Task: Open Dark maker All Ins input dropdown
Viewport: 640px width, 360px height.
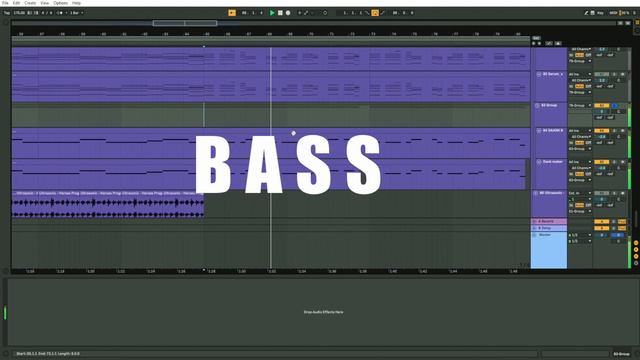Action: click(580, 162)
